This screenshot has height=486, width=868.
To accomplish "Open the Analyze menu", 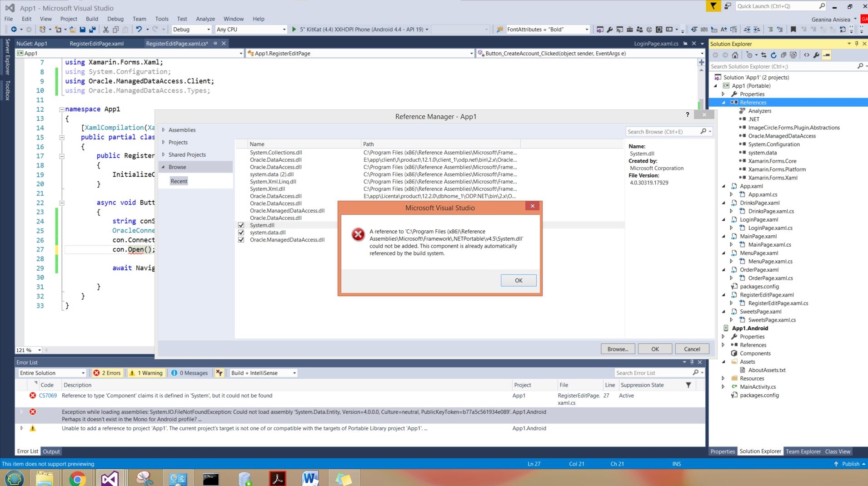I will point(205,19).
